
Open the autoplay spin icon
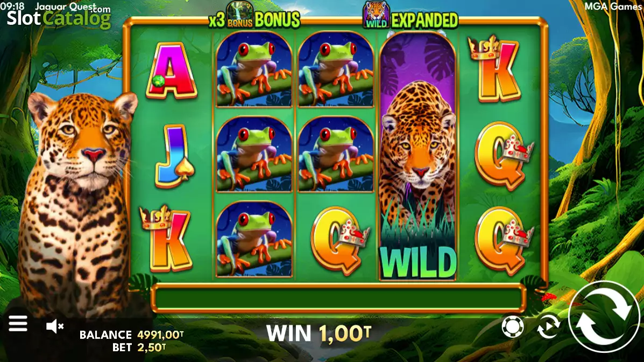[x=549, y=326]
